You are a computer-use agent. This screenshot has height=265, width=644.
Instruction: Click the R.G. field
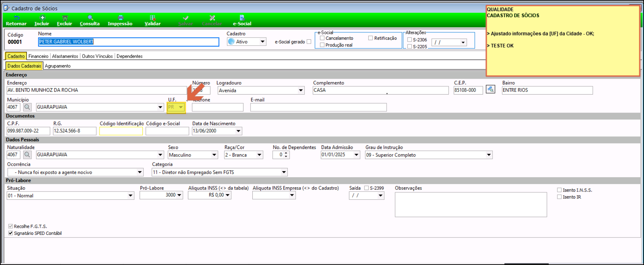[74, 131]
